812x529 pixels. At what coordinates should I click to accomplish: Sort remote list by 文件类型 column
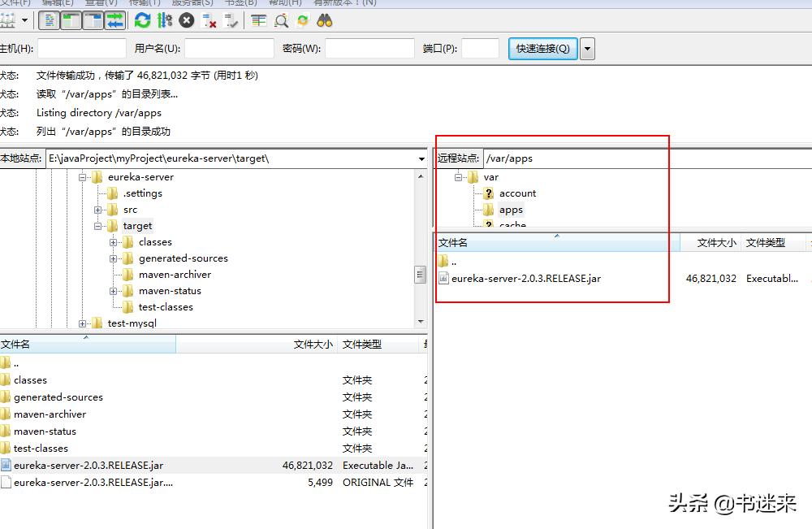[773, 243]
